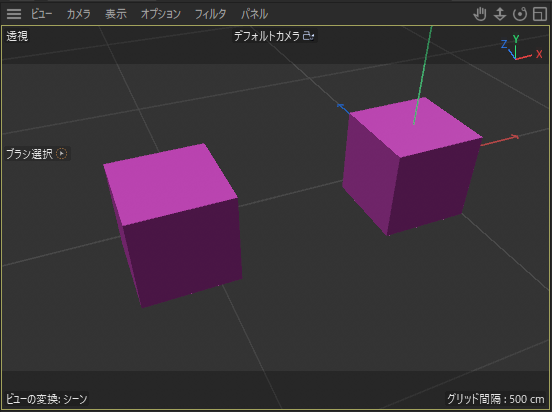Click the グリッド間隔 : 500 cm text
Viewport: 552px width, 412px height.
point(496,399)
